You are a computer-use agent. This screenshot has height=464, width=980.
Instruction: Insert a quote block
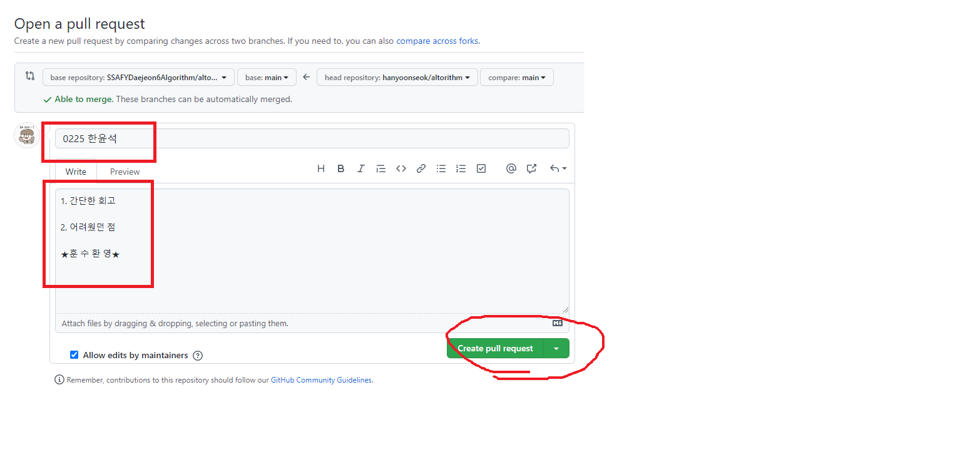380,168
